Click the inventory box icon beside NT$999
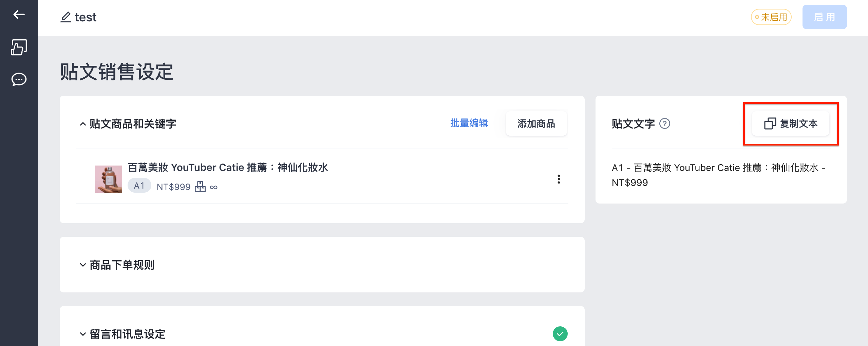The image size is (868, 346). [200, 187]
